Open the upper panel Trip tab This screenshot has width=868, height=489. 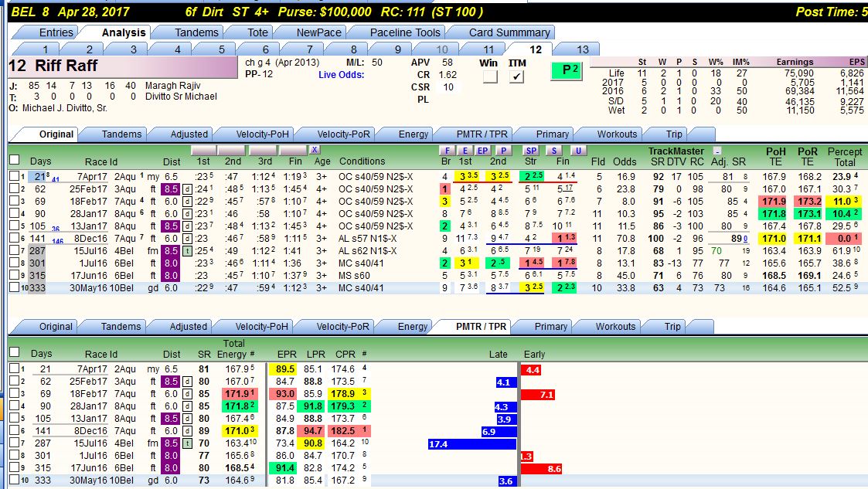tap(674, 134)
